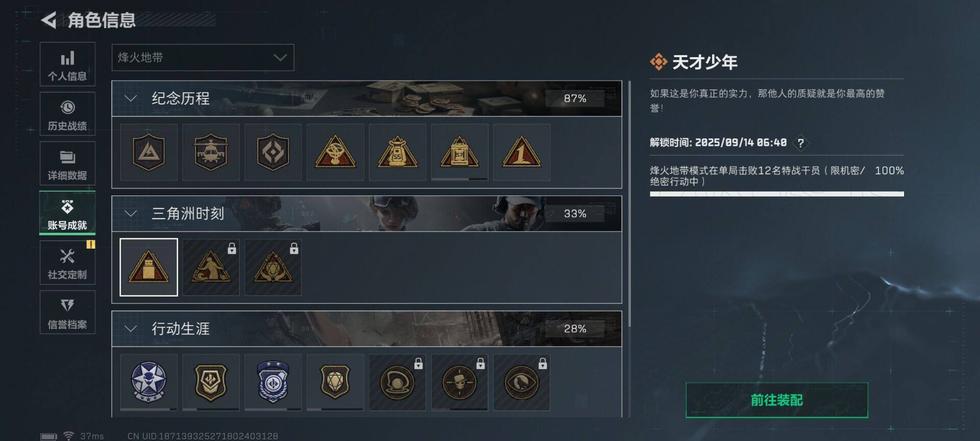Collapse the 三角洲时刻 section chevron
980x441 pixels.
(131, 213)
